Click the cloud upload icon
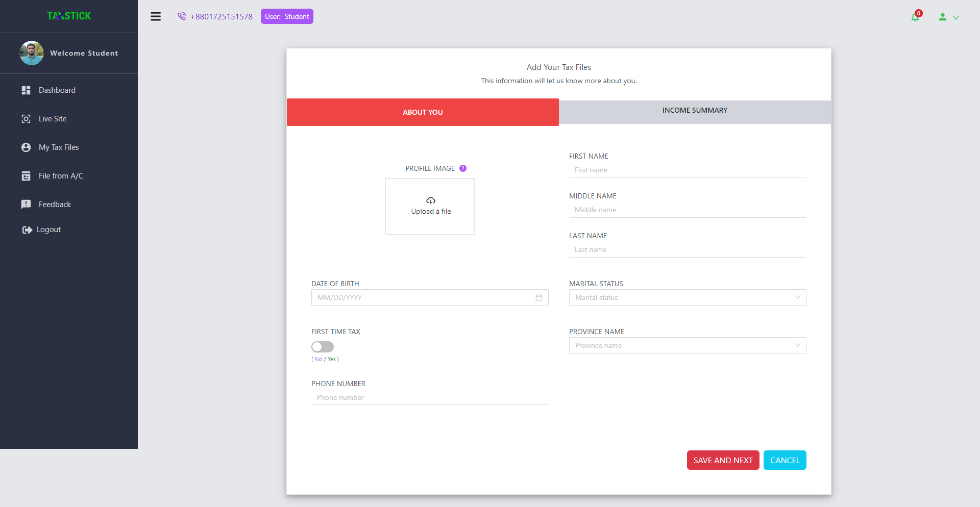Viewport: 980px width, 507px height. click(x=431, y=200)
